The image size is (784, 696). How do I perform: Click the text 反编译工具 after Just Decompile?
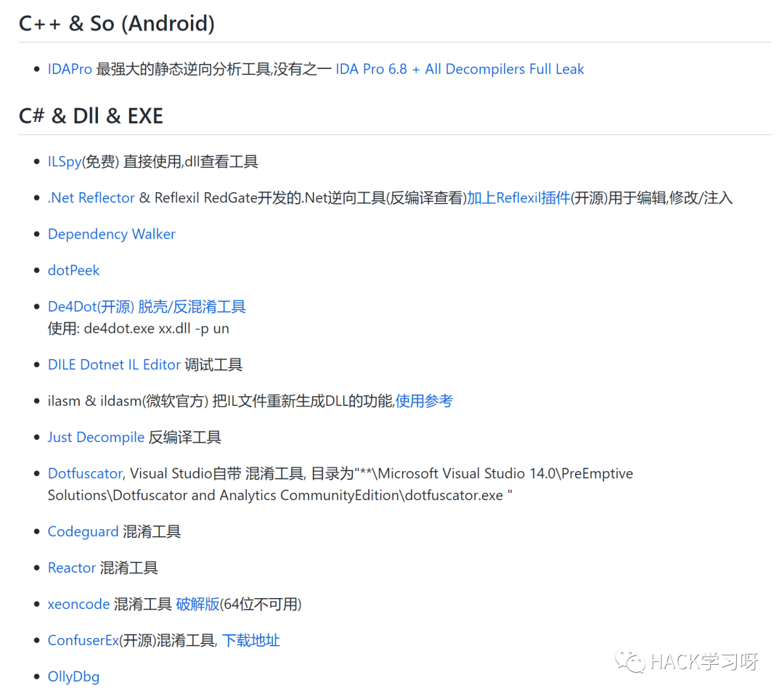click(x=184, y=437)
